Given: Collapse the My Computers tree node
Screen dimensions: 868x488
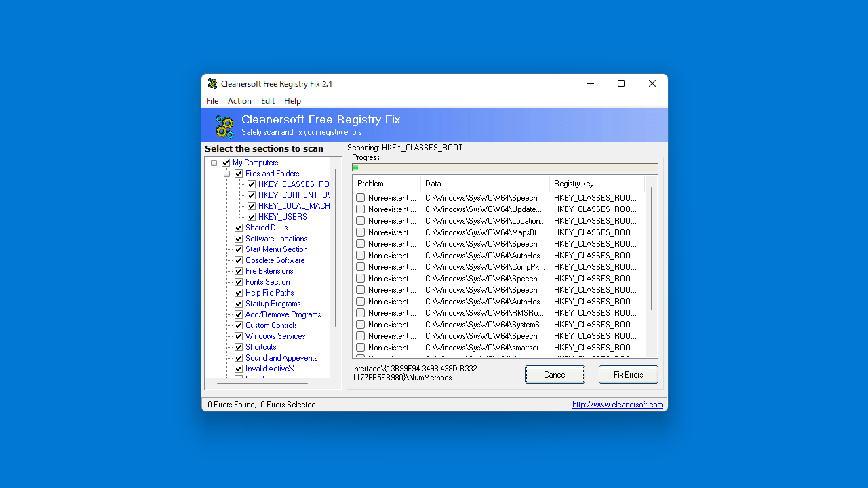Looking at the screenshot, I should coord(214,163).
